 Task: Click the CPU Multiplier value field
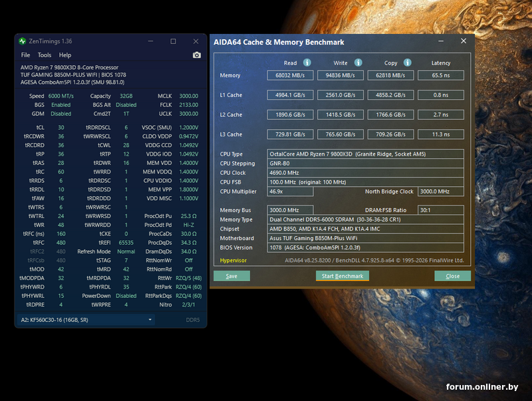290,192
